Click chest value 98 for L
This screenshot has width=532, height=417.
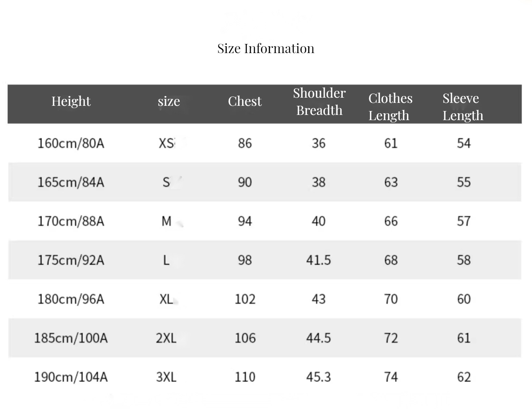pyautogui.click(x=245, y=260)
